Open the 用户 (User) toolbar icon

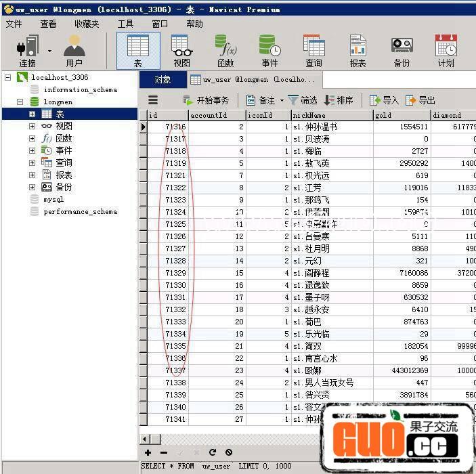(74, 50)
